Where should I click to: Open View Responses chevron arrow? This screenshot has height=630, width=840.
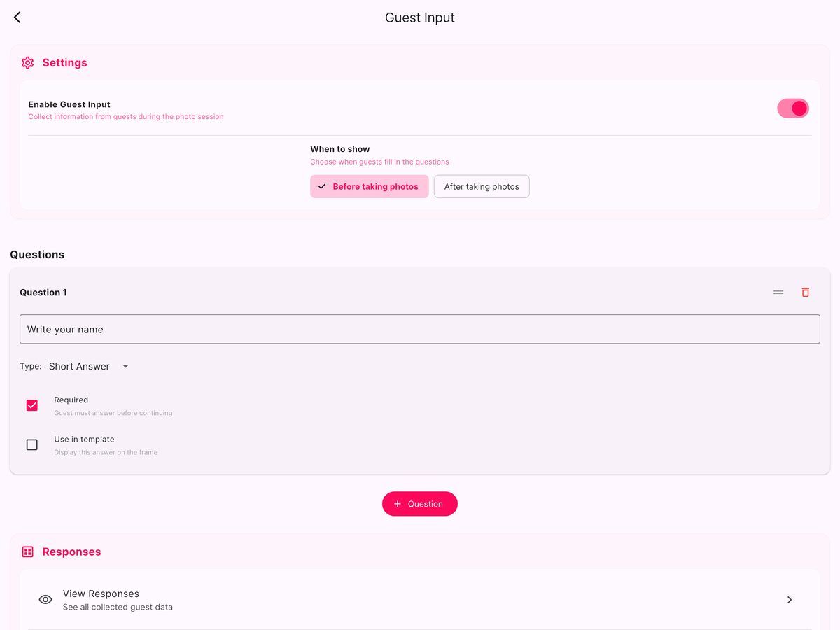(790, 600)
